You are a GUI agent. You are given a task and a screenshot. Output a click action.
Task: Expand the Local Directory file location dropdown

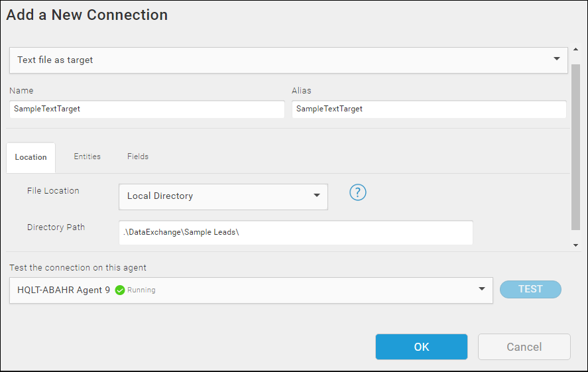click(x=223, y=196)
